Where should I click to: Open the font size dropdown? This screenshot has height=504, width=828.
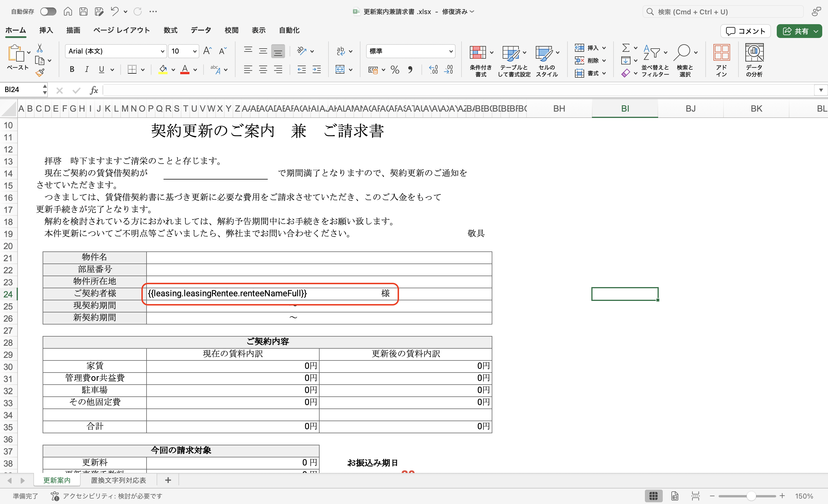pyautogui.click(x=195, y=51)
